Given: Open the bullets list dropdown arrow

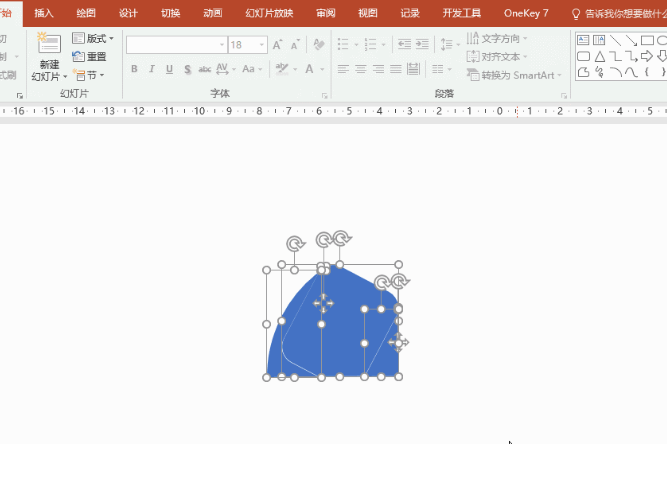Looking at the screenshot, I should coord(356,44).
